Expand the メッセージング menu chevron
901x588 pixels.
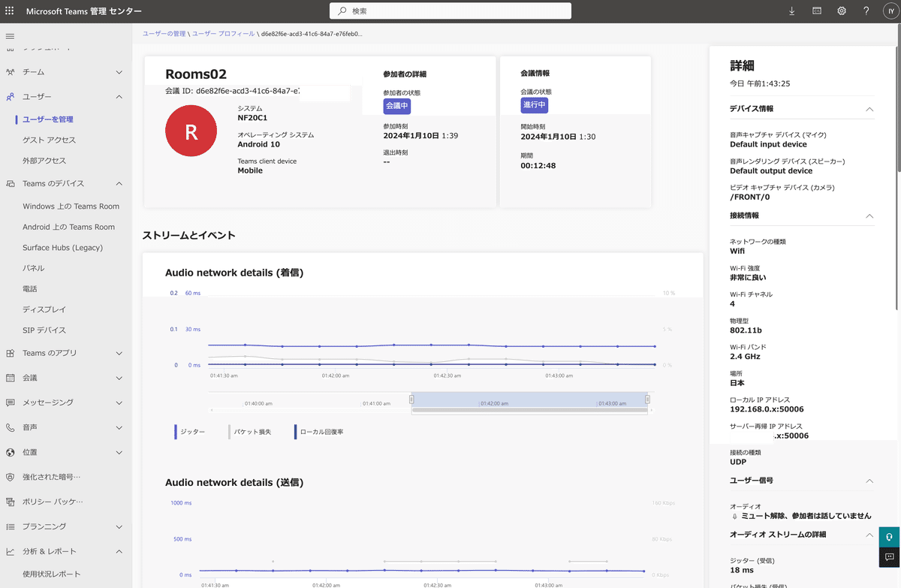tap(119, 403)
